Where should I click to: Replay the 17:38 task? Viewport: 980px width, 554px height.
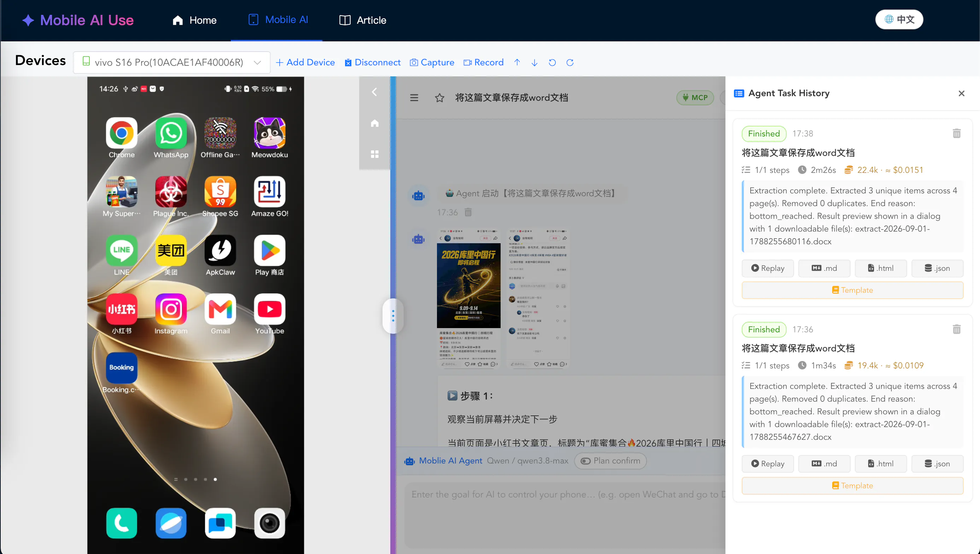768,268
